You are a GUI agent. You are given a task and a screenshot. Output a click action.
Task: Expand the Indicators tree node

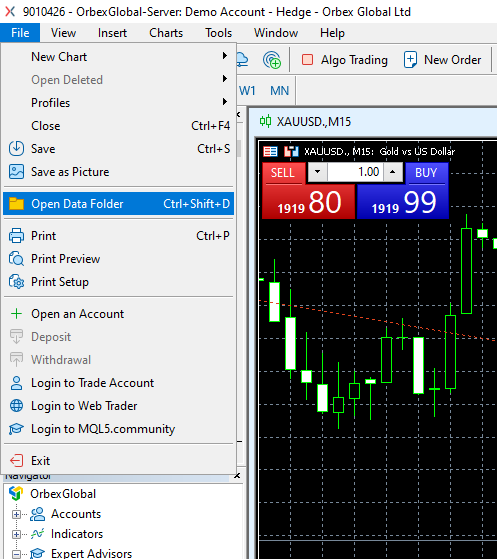click(16, 534)
